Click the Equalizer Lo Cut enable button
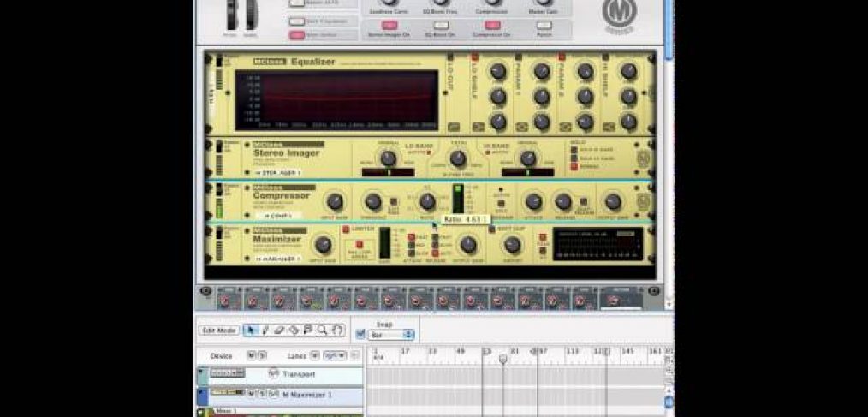 pos(450,57)
